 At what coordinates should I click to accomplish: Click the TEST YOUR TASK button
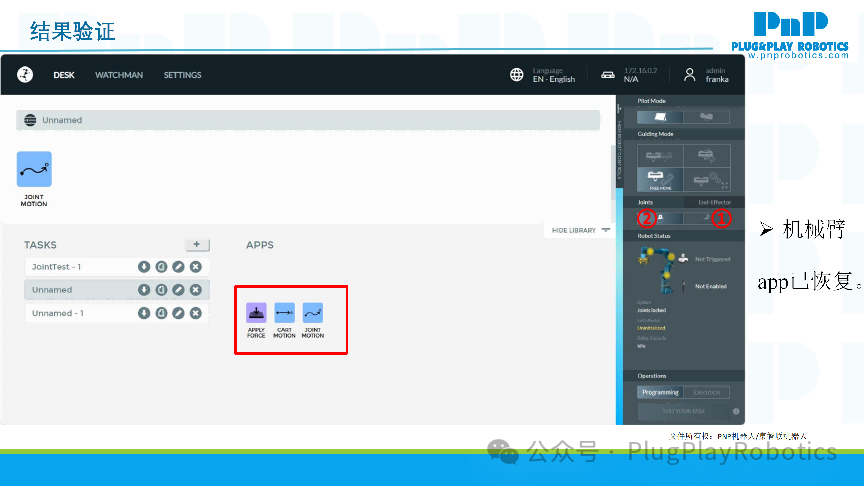click(684, 411)
